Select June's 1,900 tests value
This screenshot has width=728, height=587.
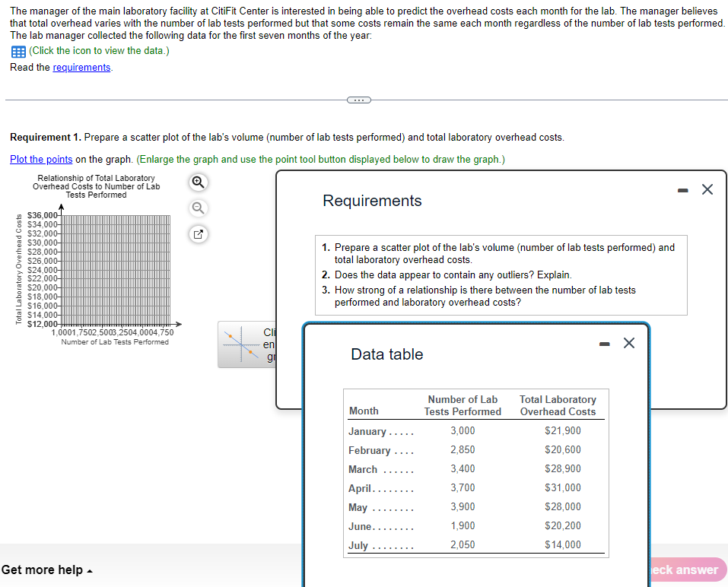coord(463,525)
